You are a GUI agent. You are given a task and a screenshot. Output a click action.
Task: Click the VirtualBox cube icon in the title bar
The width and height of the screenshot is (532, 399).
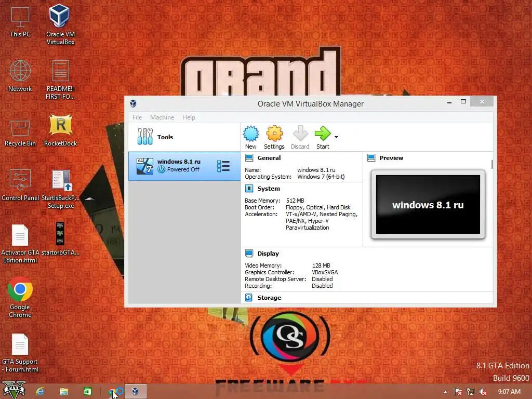click(x=133, y=103)
